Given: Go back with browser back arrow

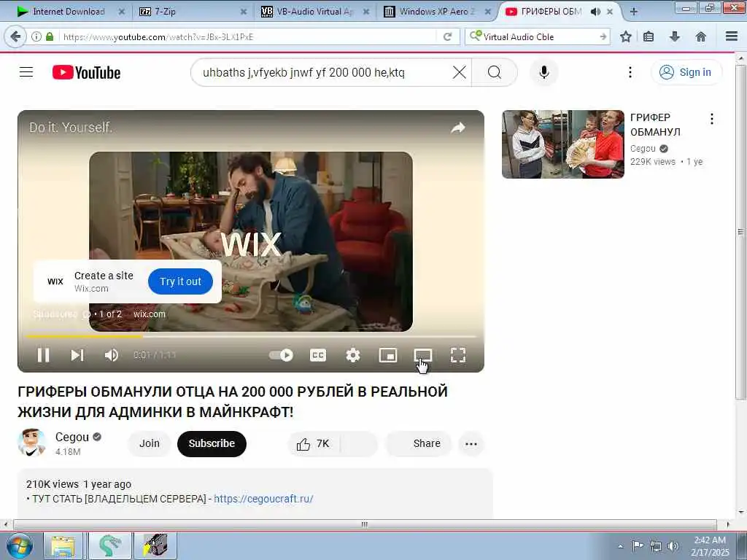Looking at the screenshot, I should coord(15,36).
